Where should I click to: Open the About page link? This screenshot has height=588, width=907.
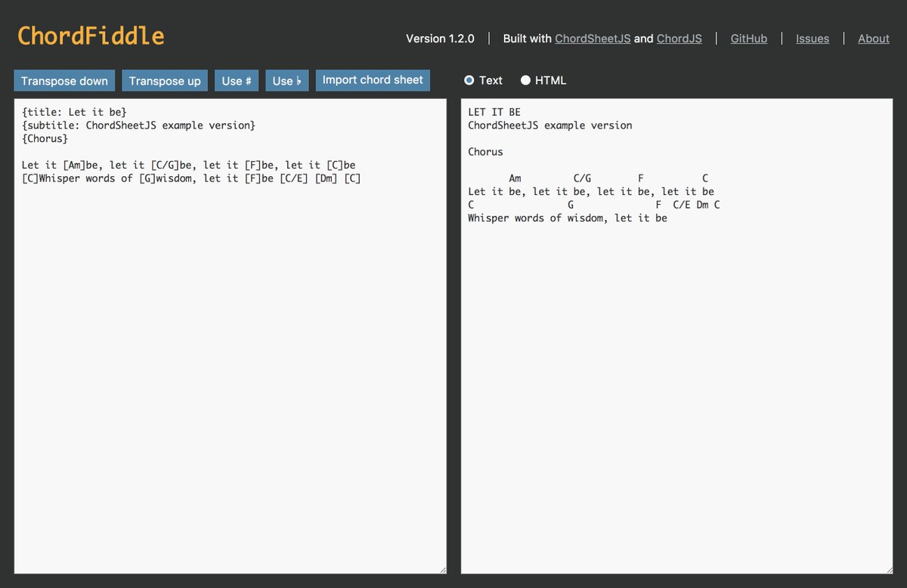click(874, 39)
